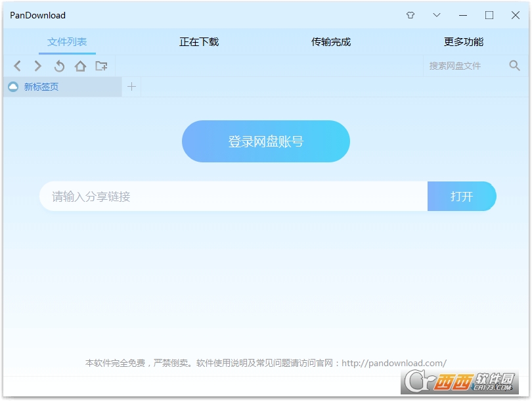Create a new folder icon
Viewport: 532px width, 401px height.
[x=101, y=66]
